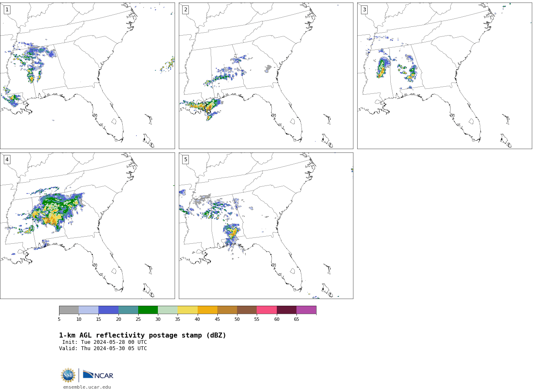Click the panel number label 5
Image resolution: width=536 pixels, height=392 pixels.
click(186, 160)
